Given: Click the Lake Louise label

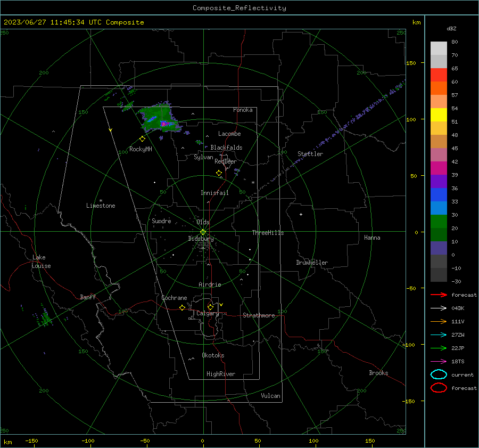Looking at the screenshot, I should tap(41, 262).
